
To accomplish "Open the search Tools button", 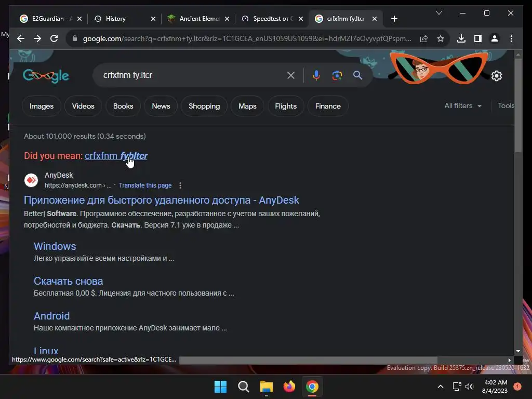I will (x=506, y=106).
